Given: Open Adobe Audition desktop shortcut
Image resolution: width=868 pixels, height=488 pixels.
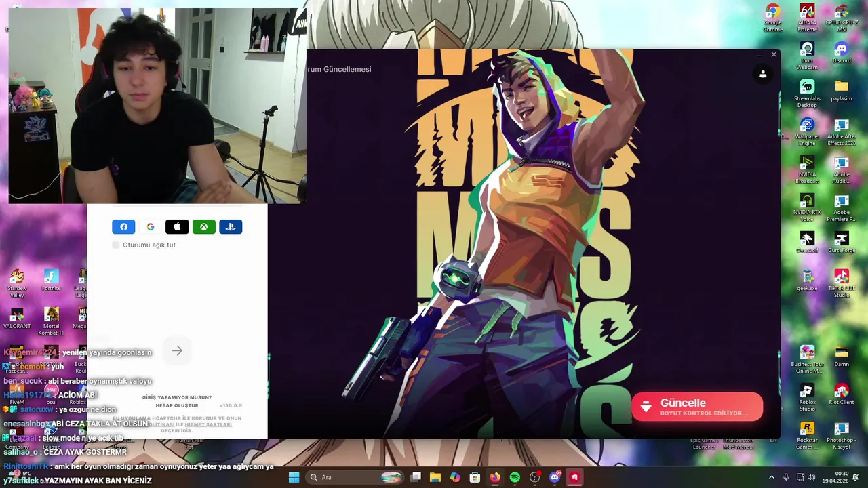Looking at the screenshot, I should [842, 170].
